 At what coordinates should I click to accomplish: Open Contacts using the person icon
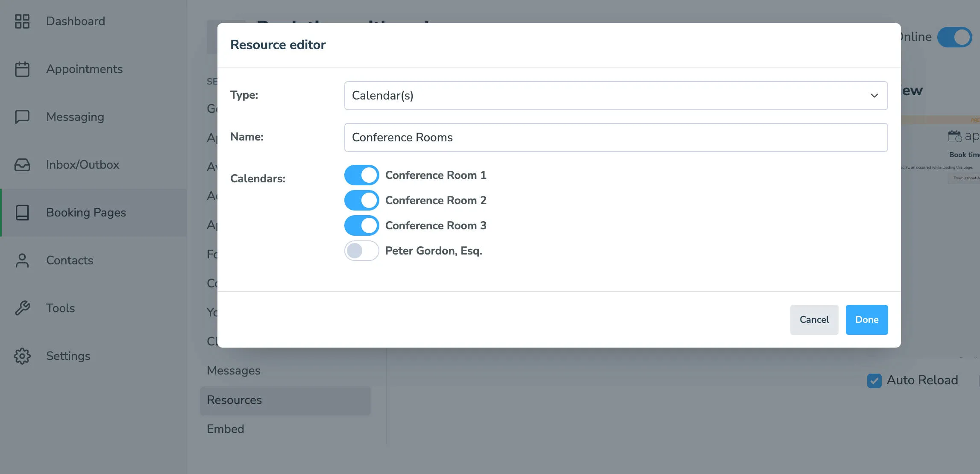click(x=22, y=260)
